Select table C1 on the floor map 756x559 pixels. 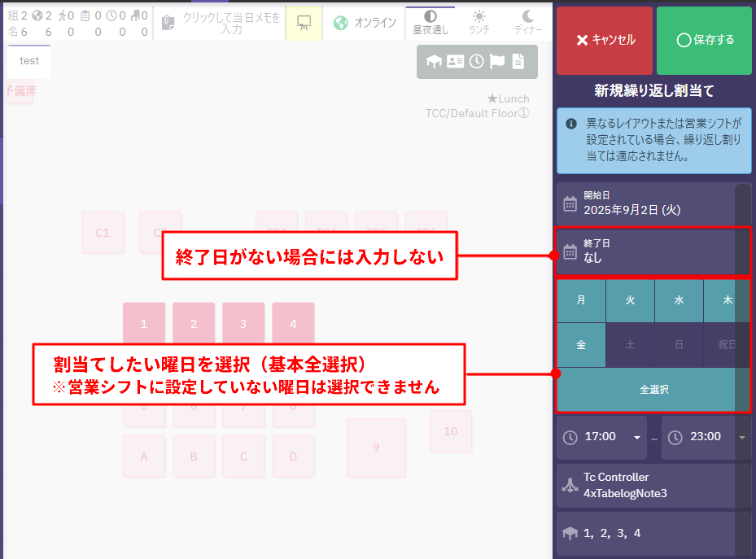(103, 232)
